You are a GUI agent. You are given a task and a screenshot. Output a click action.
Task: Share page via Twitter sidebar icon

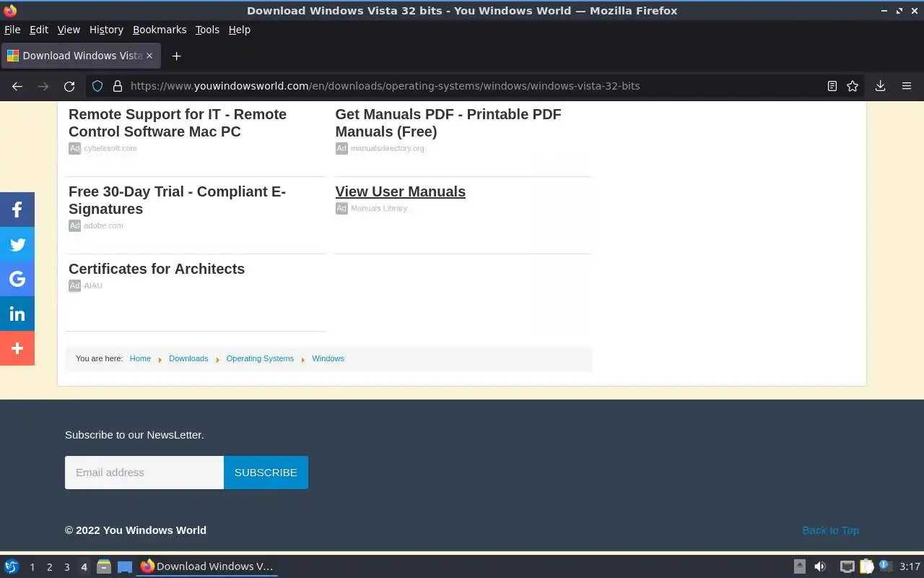coord(17,244)
